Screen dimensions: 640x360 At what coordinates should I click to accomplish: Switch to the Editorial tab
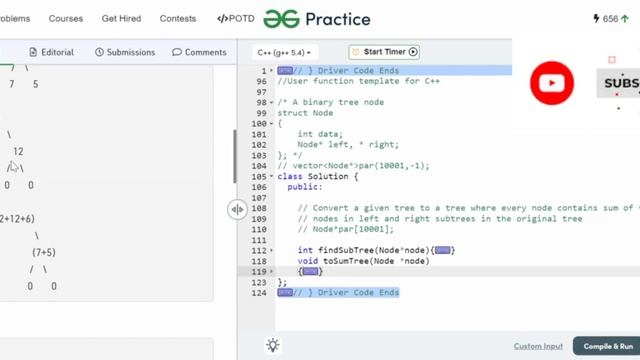(51, 52)
